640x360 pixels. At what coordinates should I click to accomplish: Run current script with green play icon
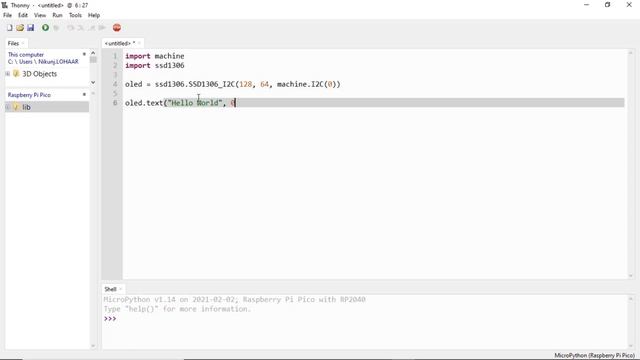coord(45,28)
